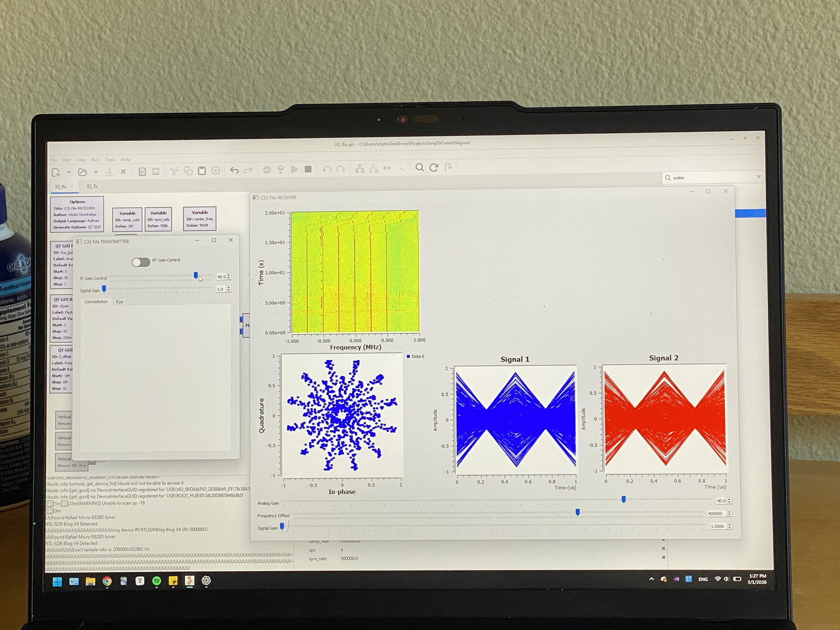Close the current flowgraph with the X toolbar icon
This screenshot has width=840, height=630.
click(123, 172)
